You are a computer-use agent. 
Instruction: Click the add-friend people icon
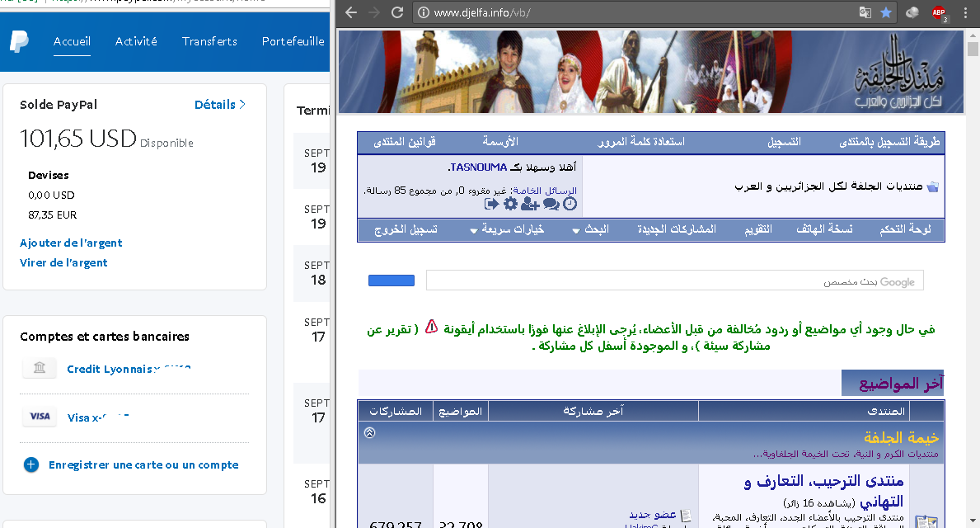pyautogui.click(x=530, y=204)
